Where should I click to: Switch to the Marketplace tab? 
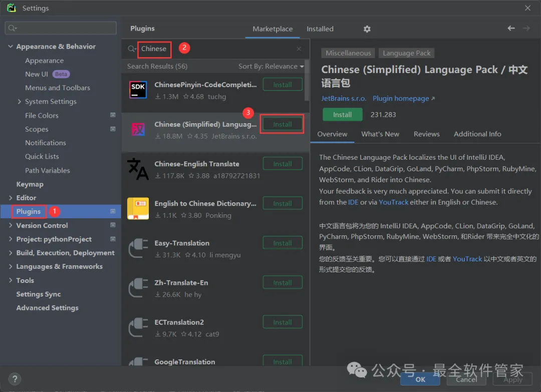(x=273, y=29)
